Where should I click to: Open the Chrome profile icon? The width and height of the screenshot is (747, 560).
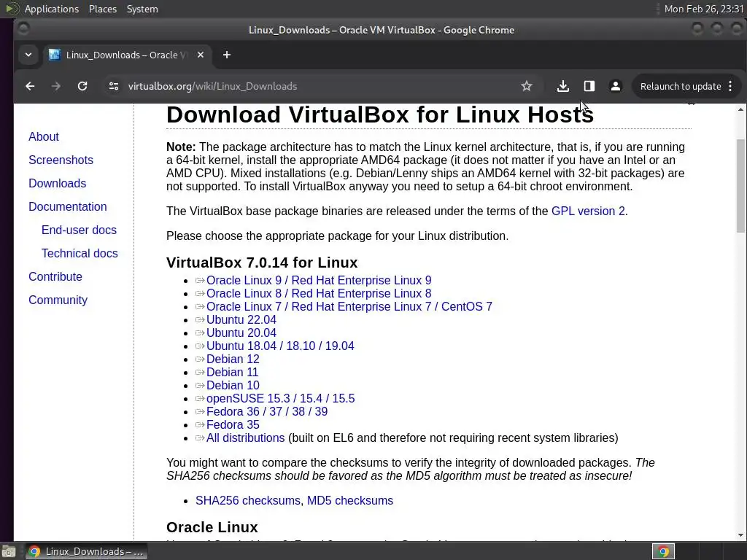pyautogui.click(x=616, y=86)
